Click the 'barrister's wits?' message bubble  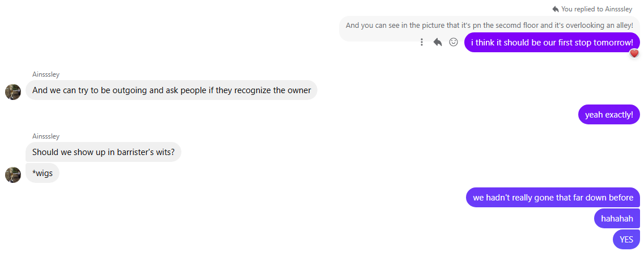point(103,152)
